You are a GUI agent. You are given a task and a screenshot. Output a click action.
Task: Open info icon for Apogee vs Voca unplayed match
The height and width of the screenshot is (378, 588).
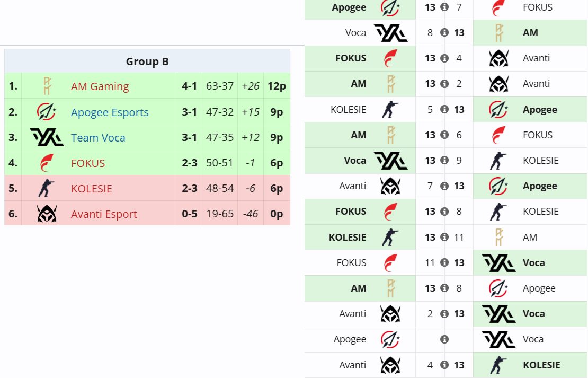coord(444,339)
